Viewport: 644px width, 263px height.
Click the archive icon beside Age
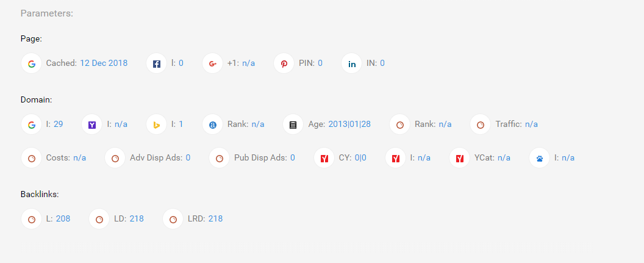tap(293, 124)
